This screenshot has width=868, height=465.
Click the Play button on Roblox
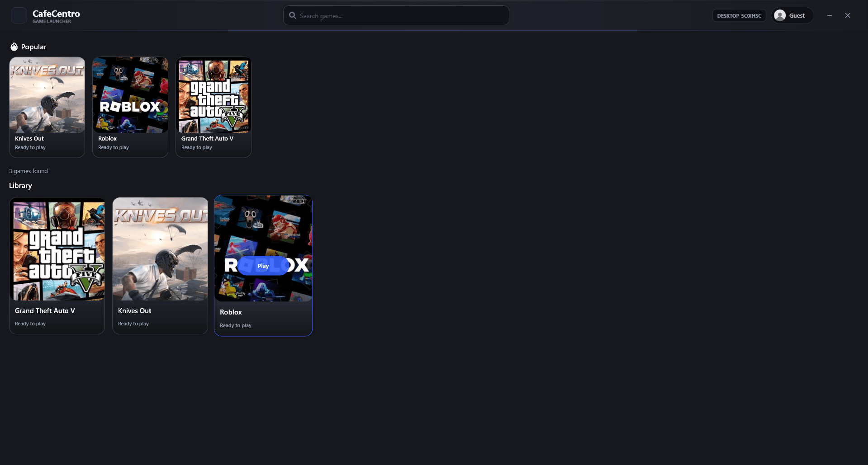click(x=263, y=266)
